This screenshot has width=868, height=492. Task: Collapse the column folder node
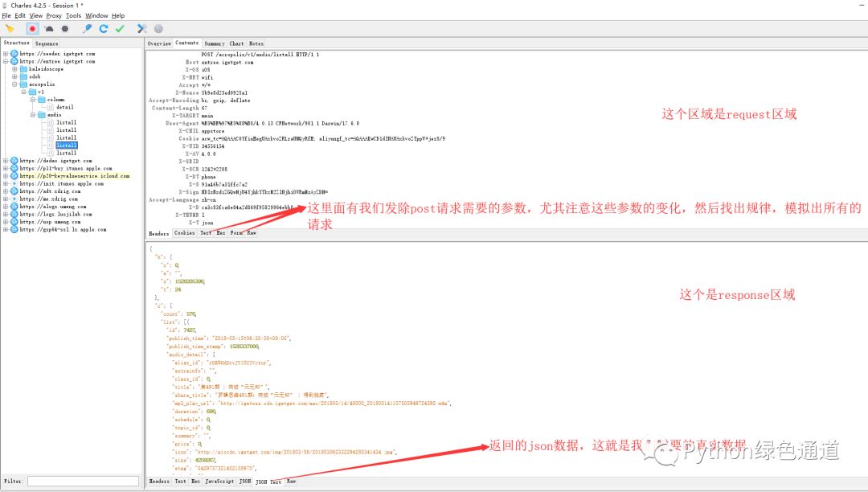[33, 100]
